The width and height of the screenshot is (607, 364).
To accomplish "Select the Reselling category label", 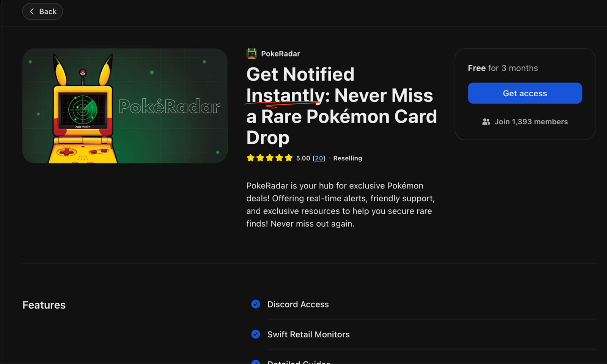I will 348,158.
